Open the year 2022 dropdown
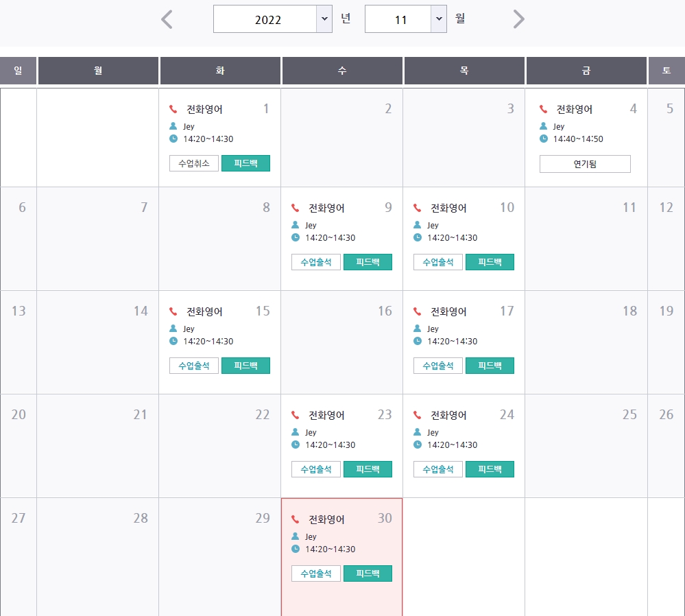 [273, 19]
